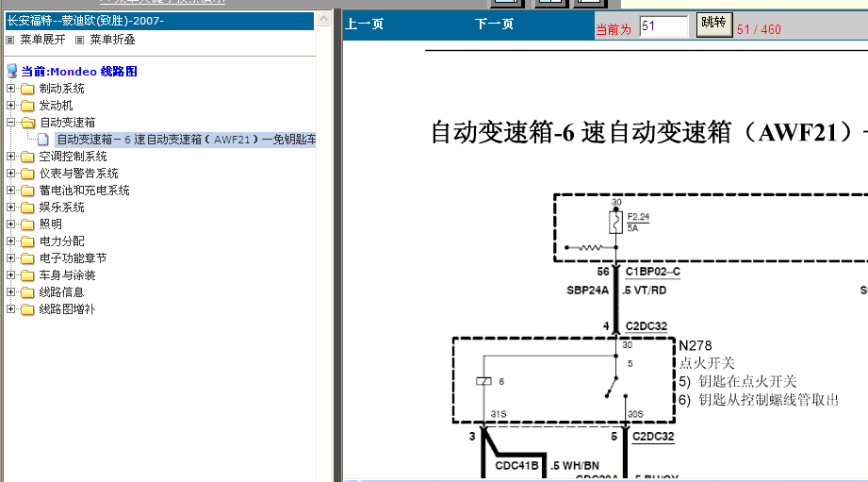The width and height of the screenshot is (868, 482).
Task: Click the open 自动变速箱 folder icon
Action: [x=27, y=123]
